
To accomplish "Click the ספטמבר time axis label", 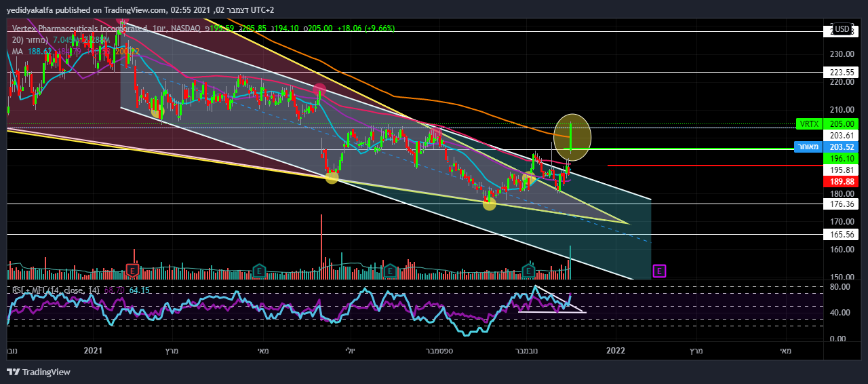I will point(440,351).
